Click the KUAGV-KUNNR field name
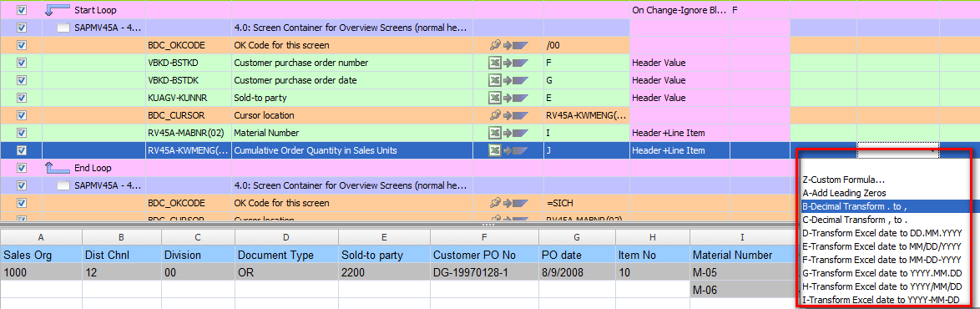Image resolution: width=980 pixels, height=309 pixels. pyautogui.click(x=178, y=98)
